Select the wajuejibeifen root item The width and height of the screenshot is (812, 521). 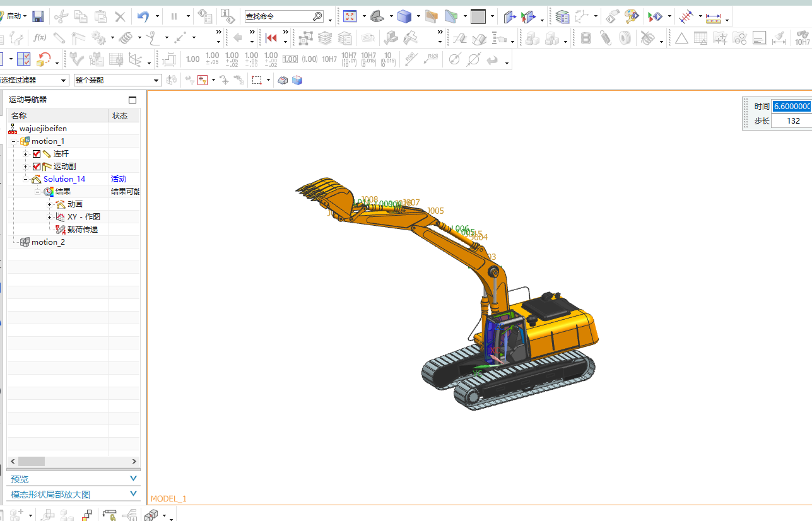[x=43, y=129]
